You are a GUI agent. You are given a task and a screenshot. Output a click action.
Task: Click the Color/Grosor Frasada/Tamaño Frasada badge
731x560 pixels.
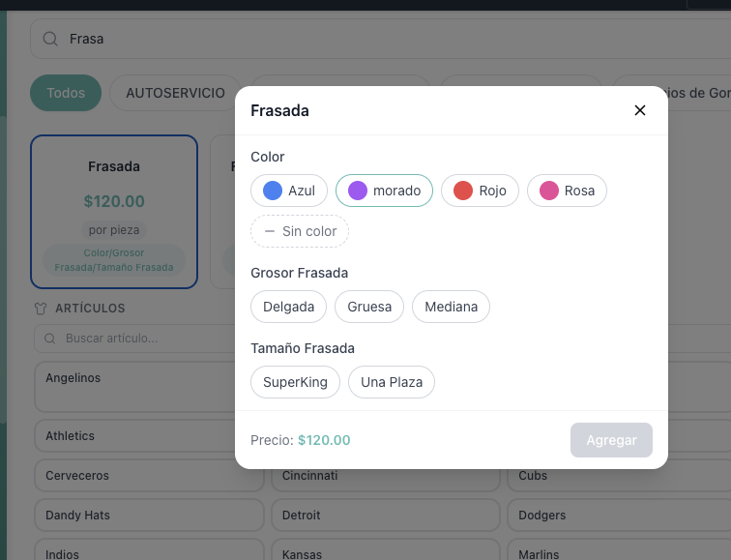coord(114,260)
